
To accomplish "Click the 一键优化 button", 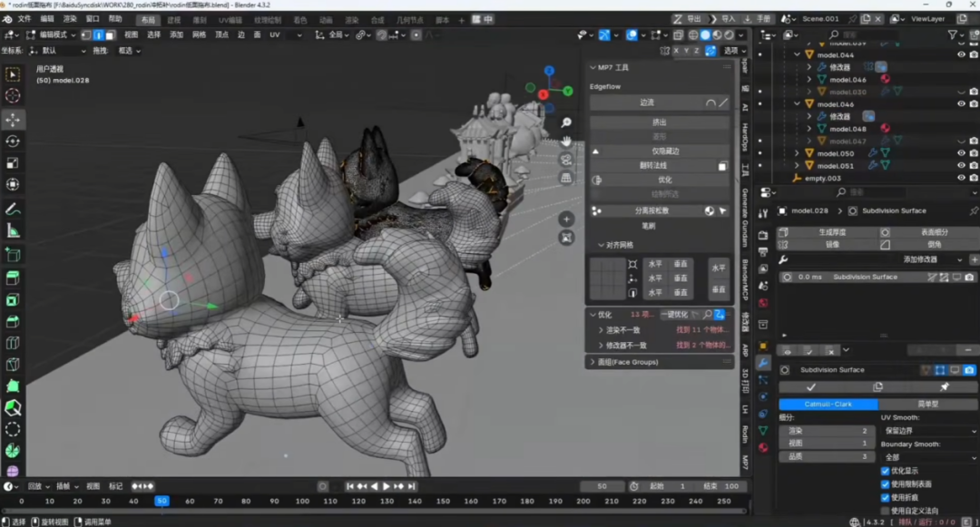I will click(674, 315).
